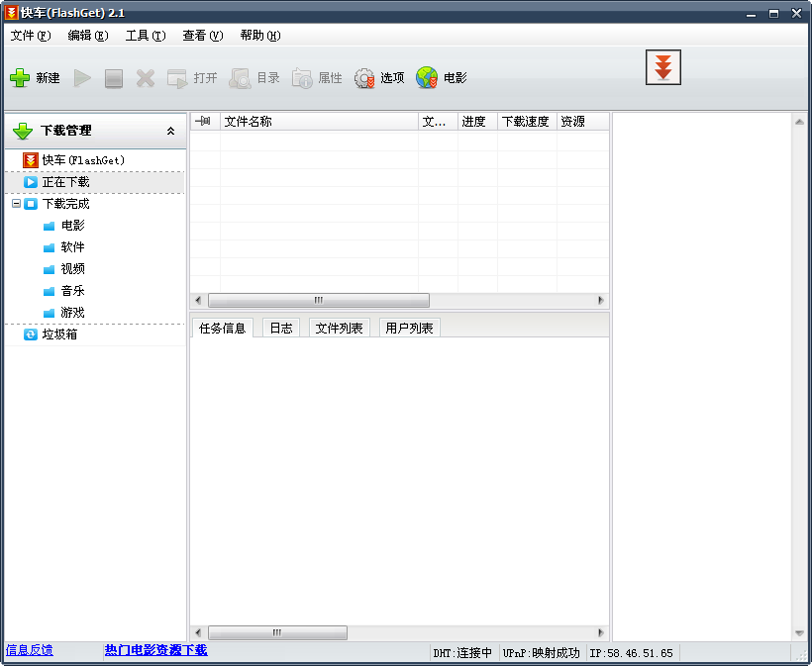Click task list scroll left arrow
The width and height of the screenshot is (812, 666).
[198, 300]
